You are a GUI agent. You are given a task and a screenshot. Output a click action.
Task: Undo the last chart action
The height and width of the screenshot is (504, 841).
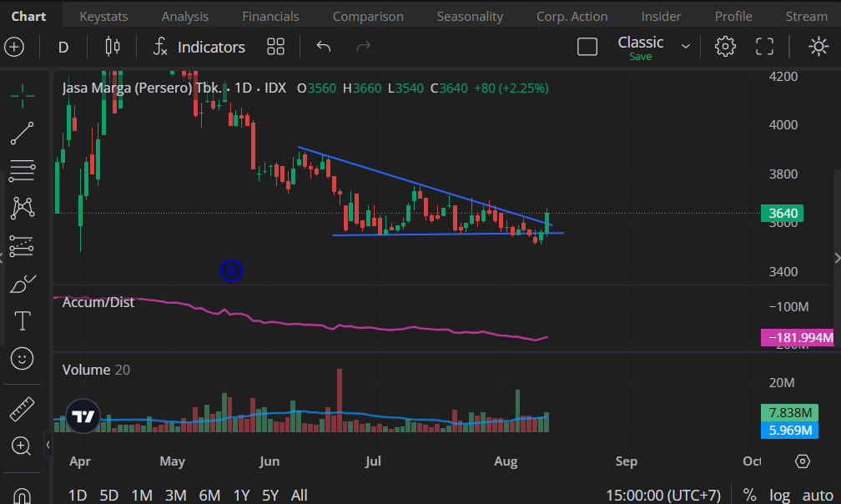(324, 47)
